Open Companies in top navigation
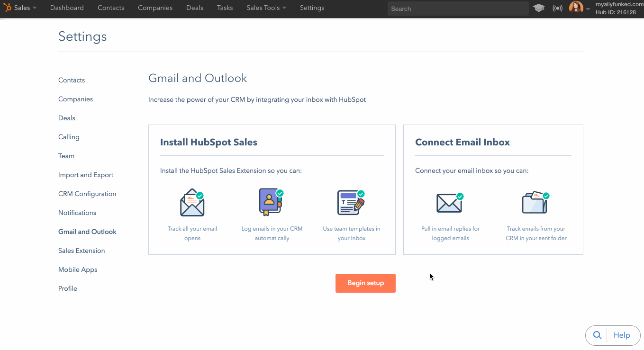The width and height of the screenshot is (644, 350). tap(155, 8)
